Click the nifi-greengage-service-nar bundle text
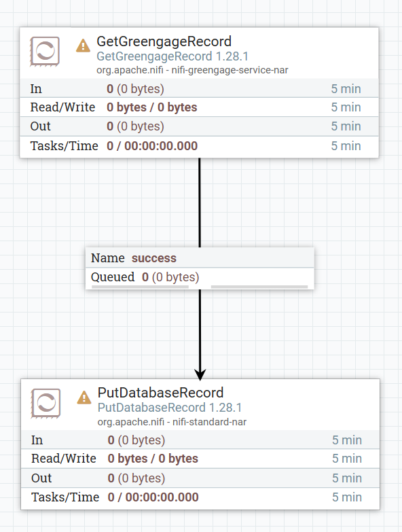 point(230,70)
